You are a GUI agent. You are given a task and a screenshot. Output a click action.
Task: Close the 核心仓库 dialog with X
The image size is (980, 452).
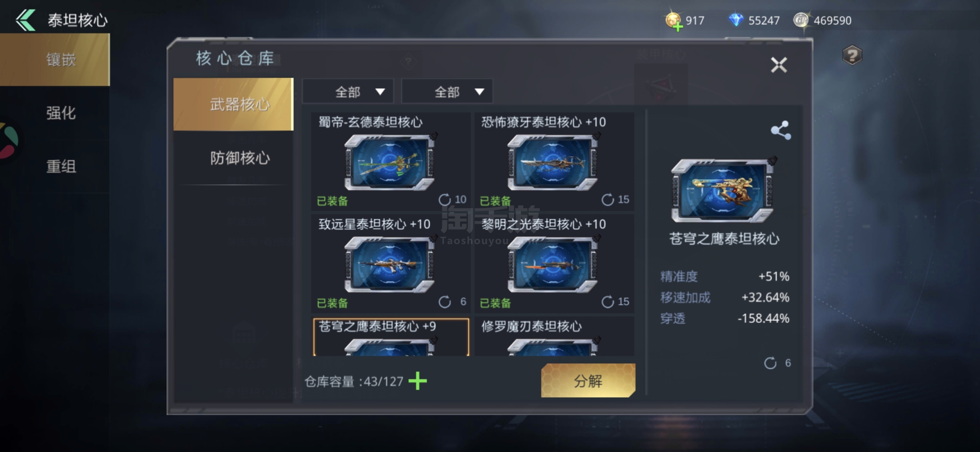779,65
